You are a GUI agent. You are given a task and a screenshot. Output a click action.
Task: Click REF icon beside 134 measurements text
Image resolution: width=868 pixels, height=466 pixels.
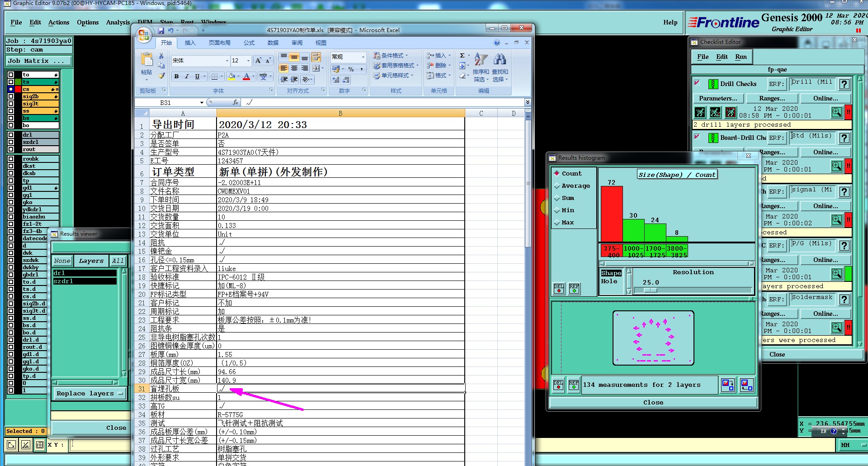click(x=574, y=385)
